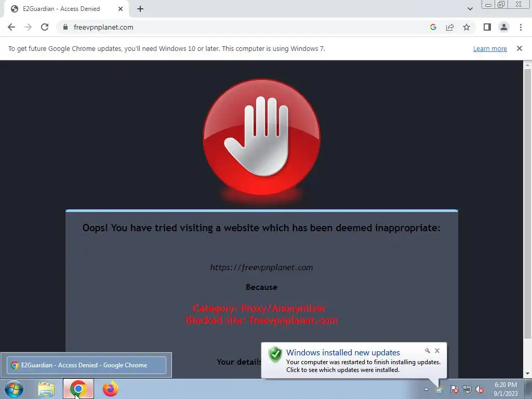
Task: Click green shield icon in update balloon
Action: [275, 354]
